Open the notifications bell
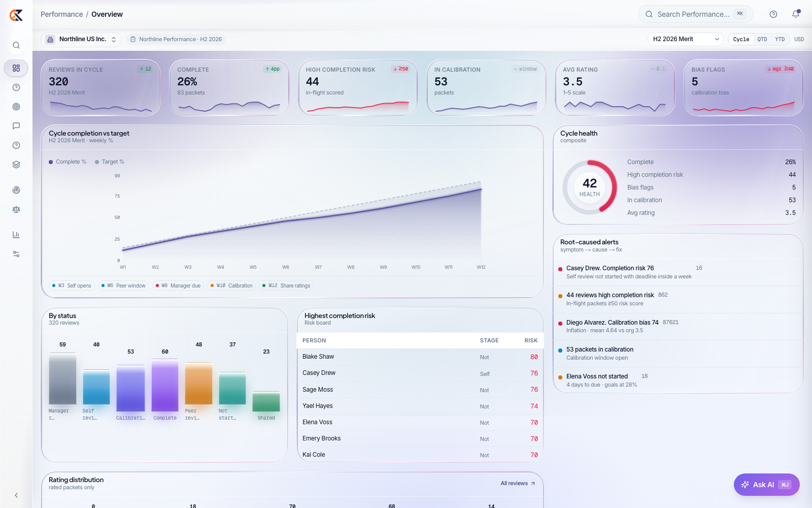The height and width of the screenshot is (508, 812). pos(796,14)
